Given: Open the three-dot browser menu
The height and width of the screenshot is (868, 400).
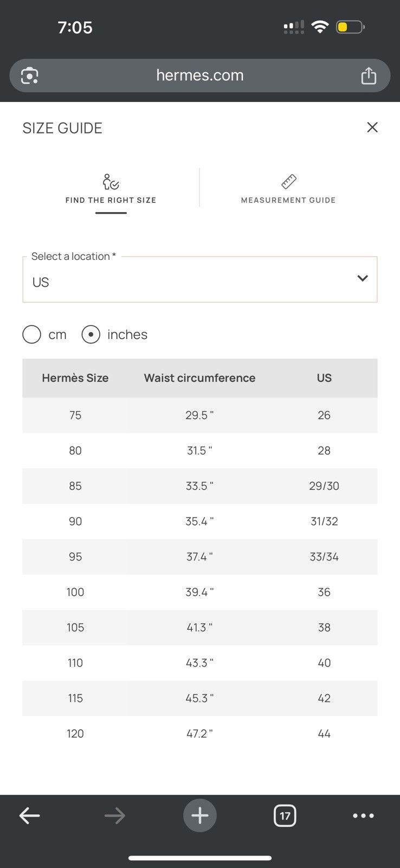Looking at the screenshot, I should pos(363,815).
